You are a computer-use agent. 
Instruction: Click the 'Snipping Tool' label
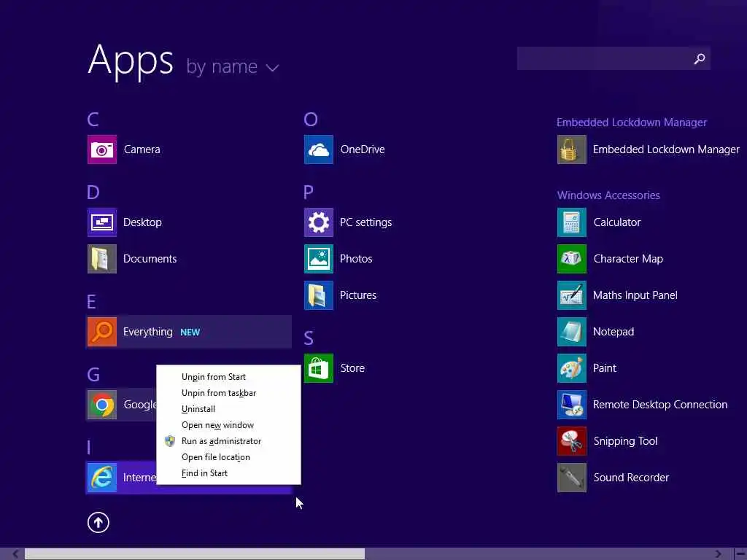point(625,441)
